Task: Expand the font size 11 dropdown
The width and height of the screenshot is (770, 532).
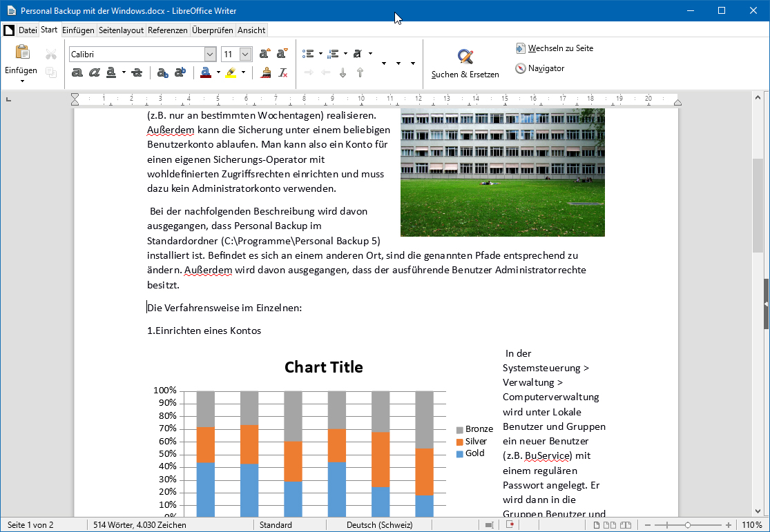Action: pyautogui.click(x=246, y=54)
